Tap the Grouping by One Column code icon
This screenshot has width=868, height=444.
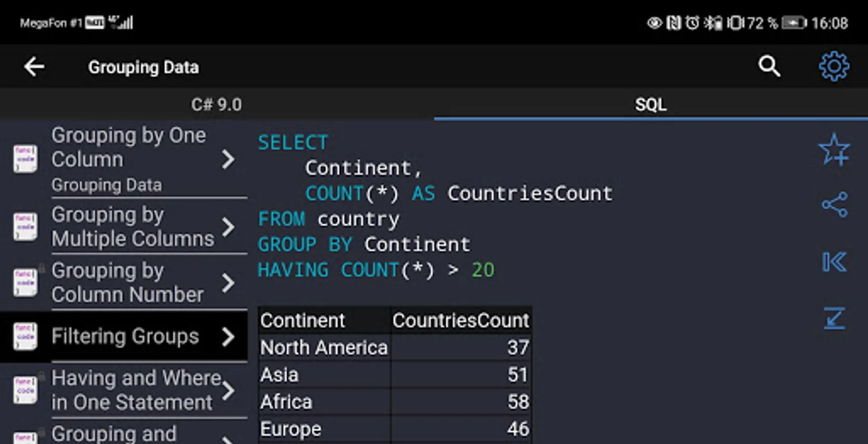pos(25,158)
